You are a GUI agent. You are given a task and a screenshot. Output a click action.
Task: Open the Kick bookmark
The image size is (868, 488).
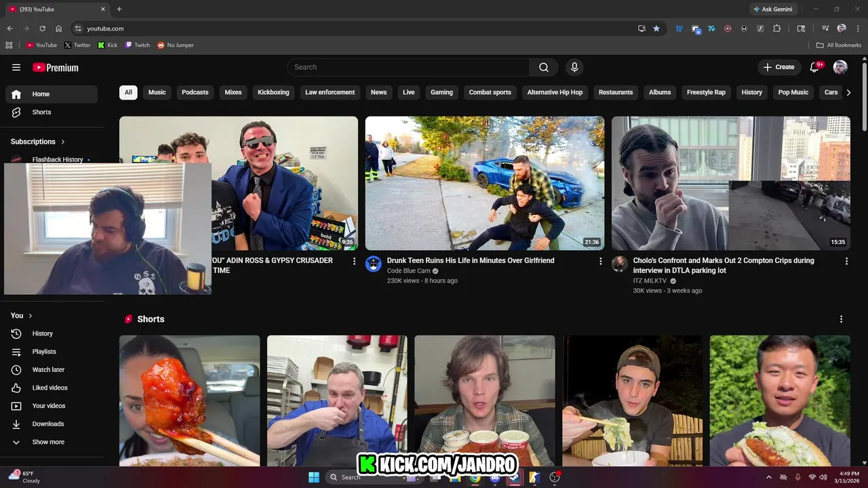click(x=108, y=45)
